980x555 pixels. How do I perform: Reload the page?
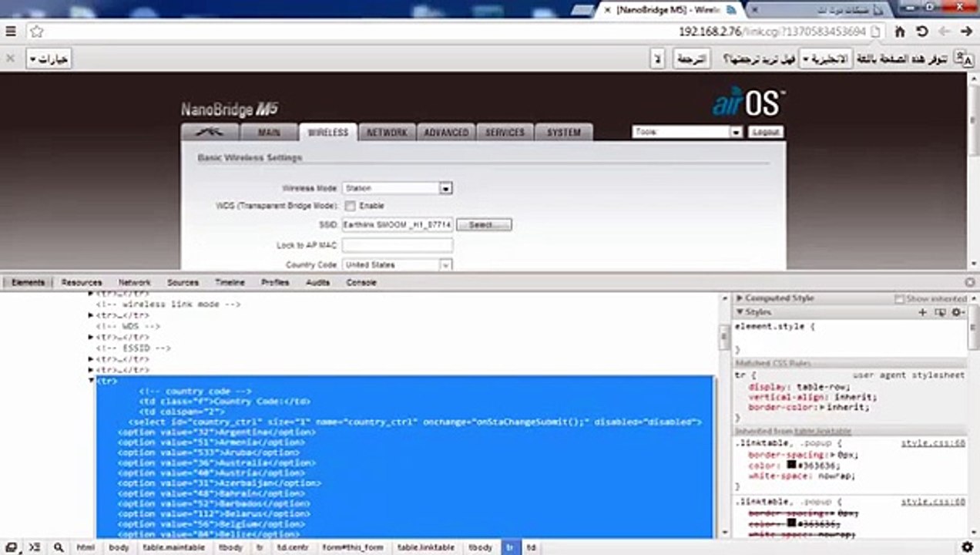click(921, 32)
